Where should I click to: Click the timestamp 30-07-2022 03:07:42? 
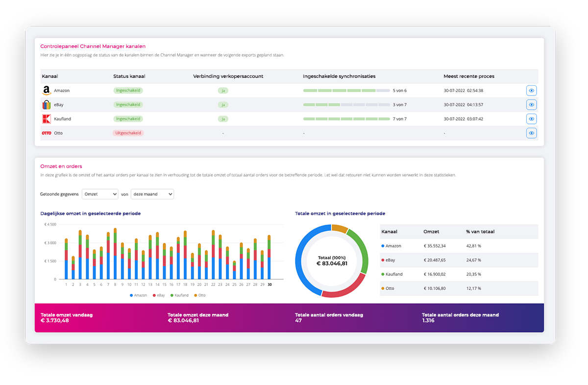464,119
